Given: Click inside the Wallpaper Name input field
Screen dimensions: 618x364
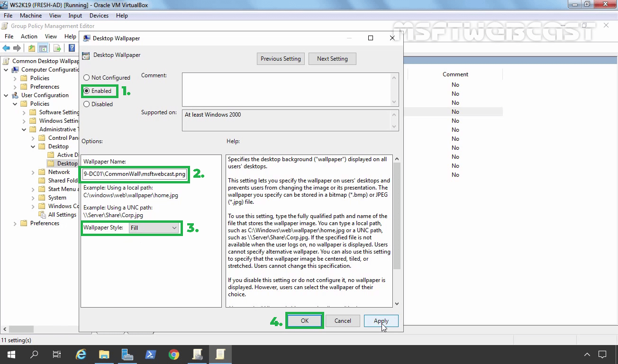Looking at the screenshot, I should point(135,174).
